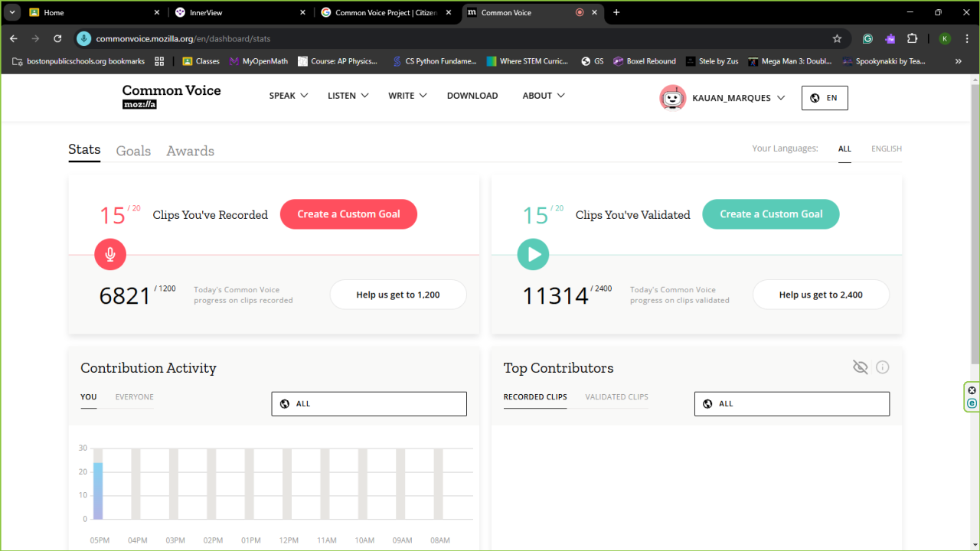
Task: Switch to the Goals tab
Action: click(133, 151)
